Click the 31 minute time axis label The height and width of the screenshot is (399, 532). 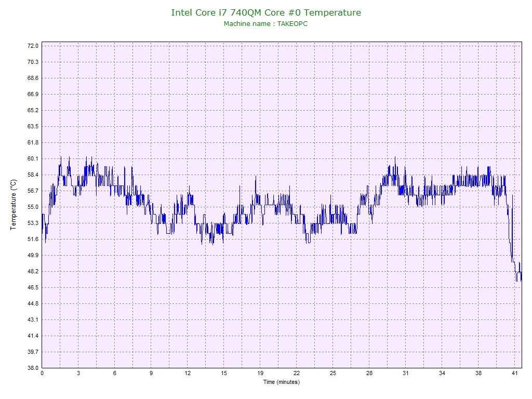click(x=405, y=373)
